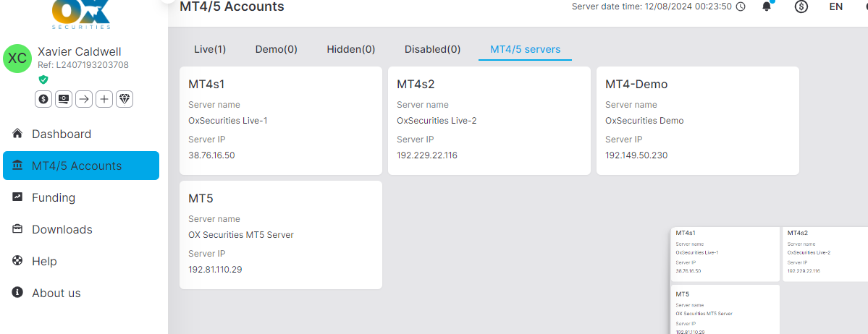
Task: Click the diamond quick-action icon
Action: 125,99
